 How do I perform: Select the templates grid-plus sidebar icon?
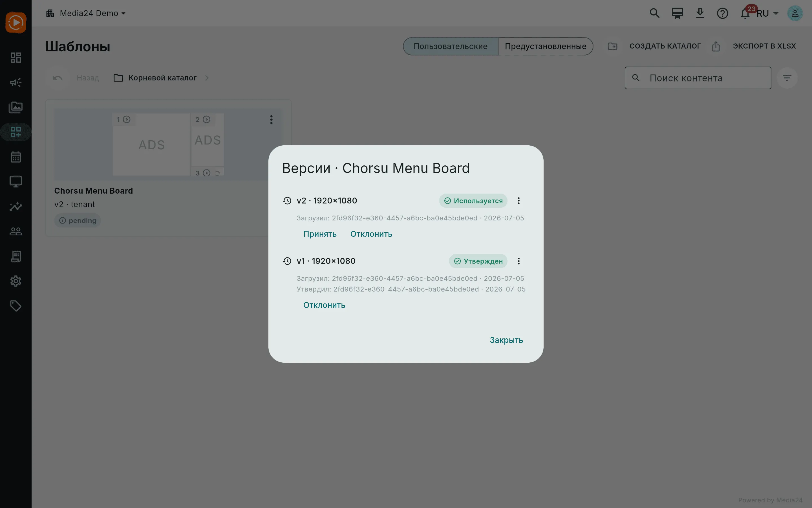tap(16, 132)
